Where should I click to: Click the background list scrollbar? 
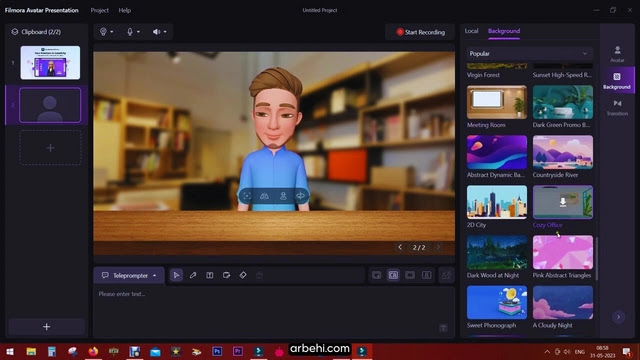(x=597, y=258)
